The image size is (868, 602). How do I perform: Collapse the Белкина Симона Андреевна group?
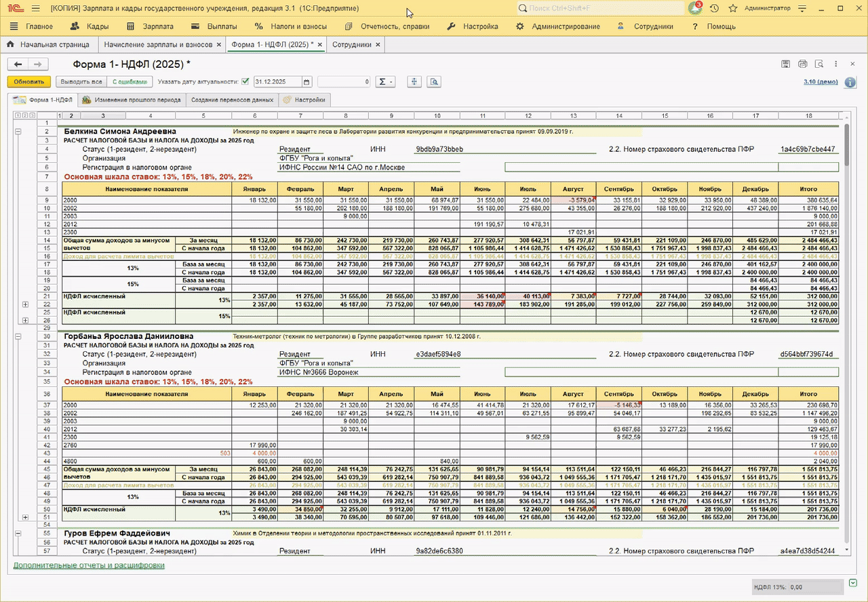point(18,132)
